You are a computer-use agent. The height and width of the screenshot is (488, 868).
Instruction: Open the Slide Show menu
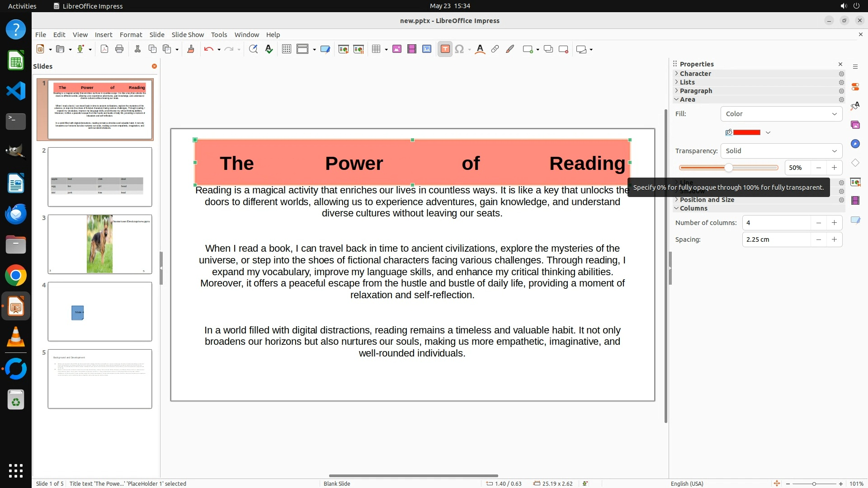click(x=188, y=35)
